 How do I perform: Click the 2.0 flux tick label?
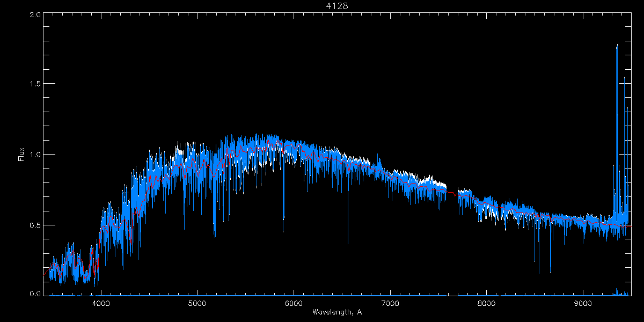tap(35, 15)
